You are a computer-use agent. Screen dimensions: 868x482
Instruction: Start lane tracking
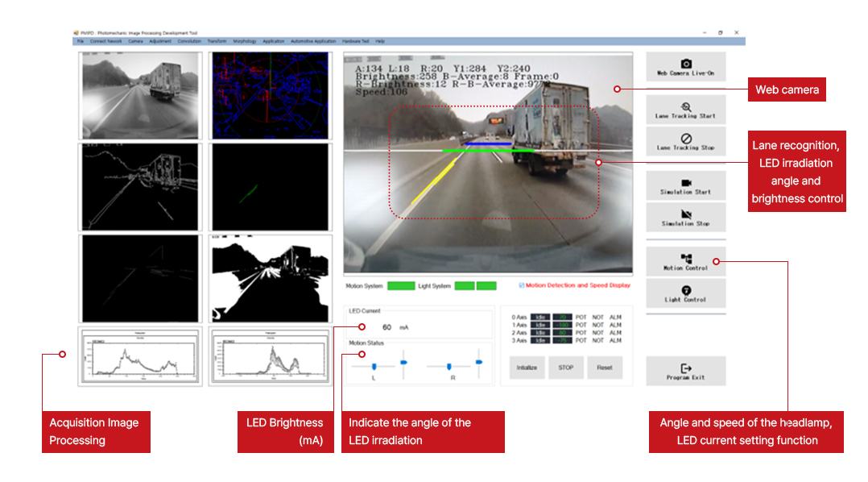(685, 110)
